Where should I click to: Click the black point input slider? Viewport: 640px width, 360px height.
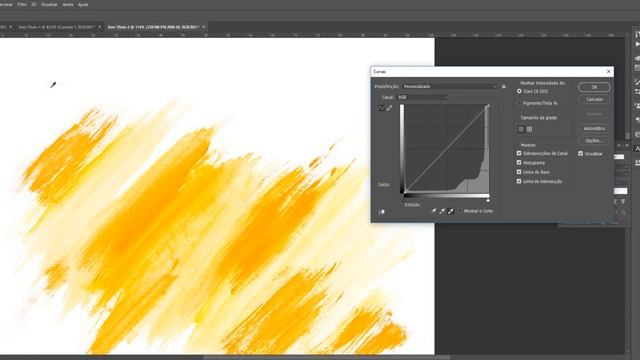click(x=404, y=200)
